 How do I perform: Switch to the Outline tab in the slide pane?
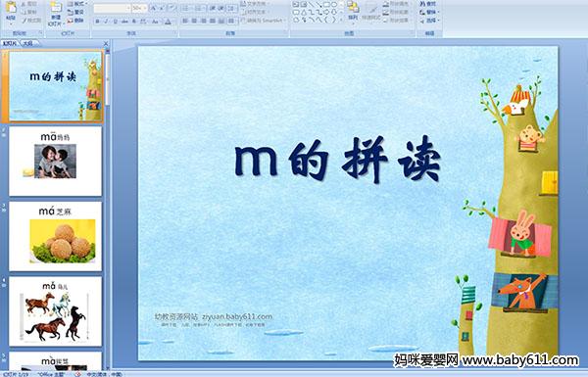(x=28, y=43)
